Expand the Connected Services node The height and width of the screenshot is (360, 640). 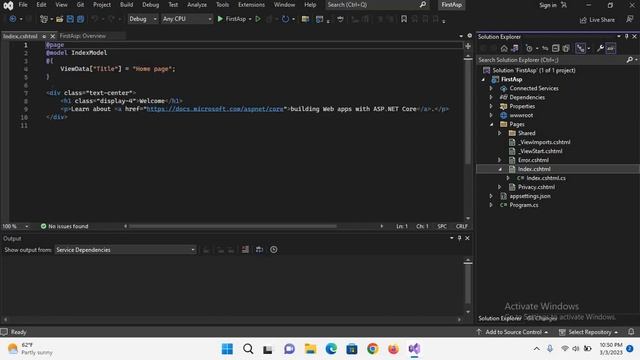pyautogui.click(x=491, y=89)
